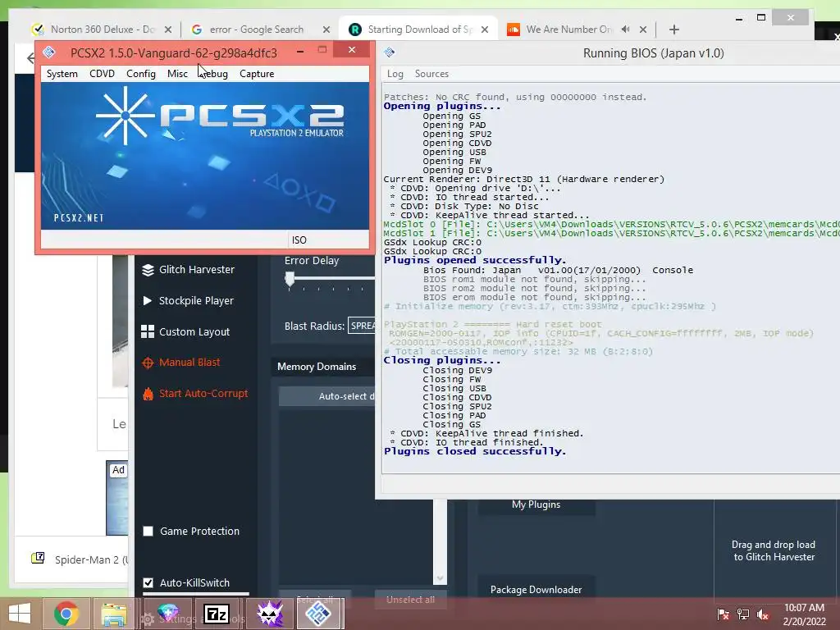
Task: Enable the Game Protection checkbox
Action: (x=148, y=531)
